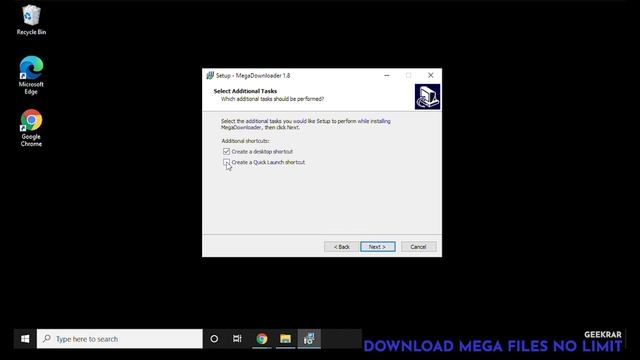Enable Create a Quick Launch shortcut
This screenshot has height=360, width=640.
tap(227, 162)
